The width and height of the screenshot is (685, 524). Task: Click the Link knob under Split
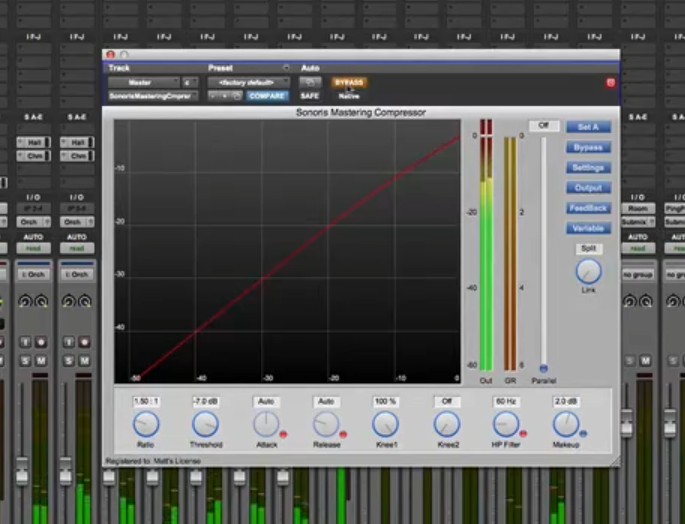click(x=588, y=271)
